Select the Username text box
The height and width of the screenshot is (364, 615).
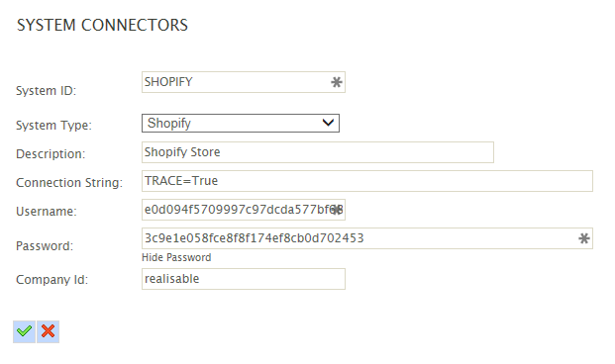(x=244, y=210)
